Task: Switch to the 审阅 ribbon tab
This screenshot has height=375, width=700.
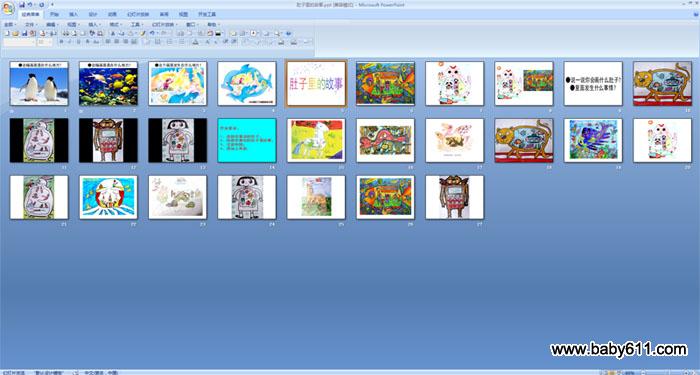Action: [164, 14]
